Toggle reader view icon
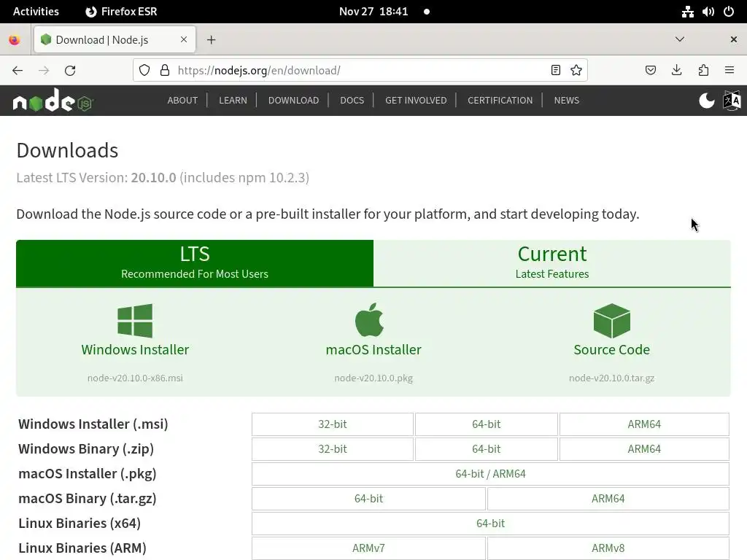The width and height of the screenshot is (747, 560). point(555,71)
